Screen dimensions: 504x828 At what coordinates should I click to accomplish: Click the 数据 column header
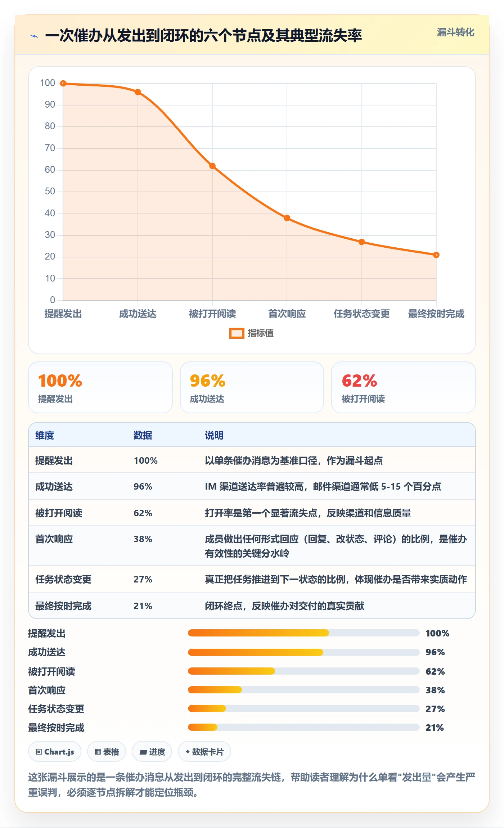pyautogui.click(x=143, y=436)
